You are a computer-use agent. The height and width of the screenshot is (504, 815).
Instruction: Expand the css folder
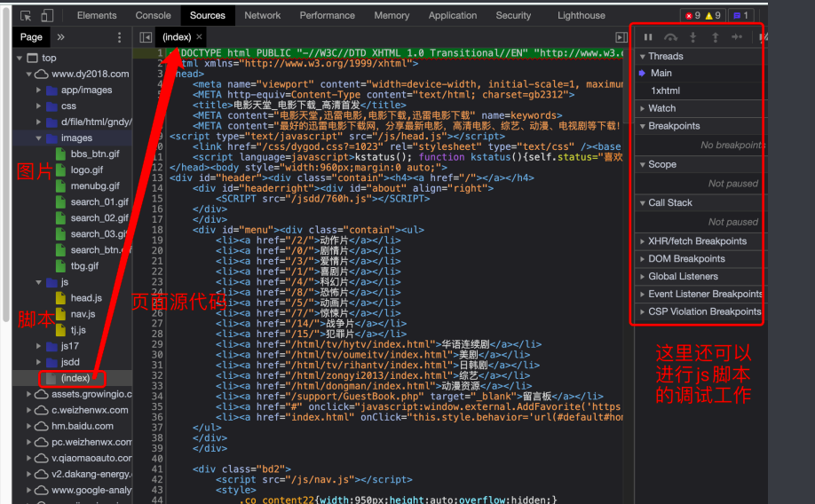click(x=38, y=106)
